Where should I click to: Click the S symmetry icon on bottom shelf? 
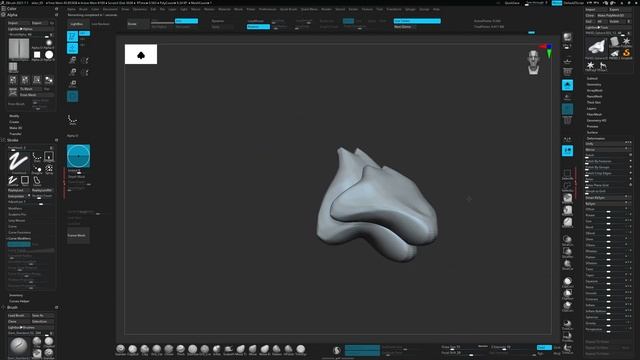coord(337,350)
